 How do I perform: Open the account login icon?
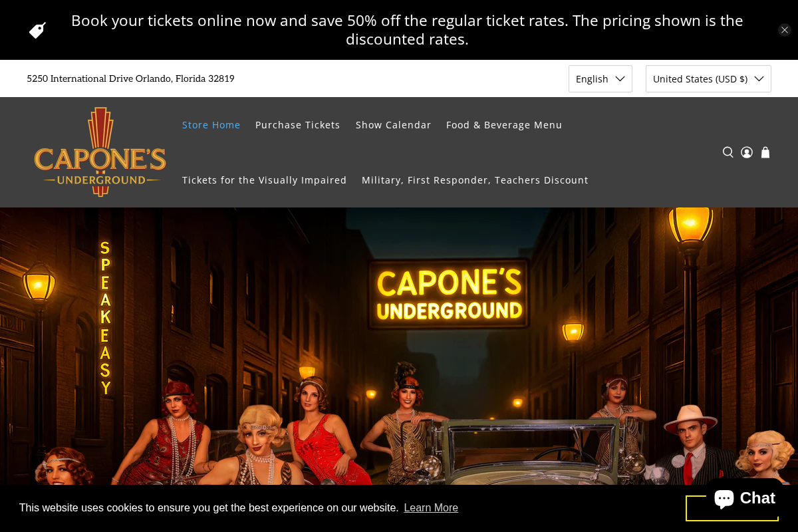point(747,152)
